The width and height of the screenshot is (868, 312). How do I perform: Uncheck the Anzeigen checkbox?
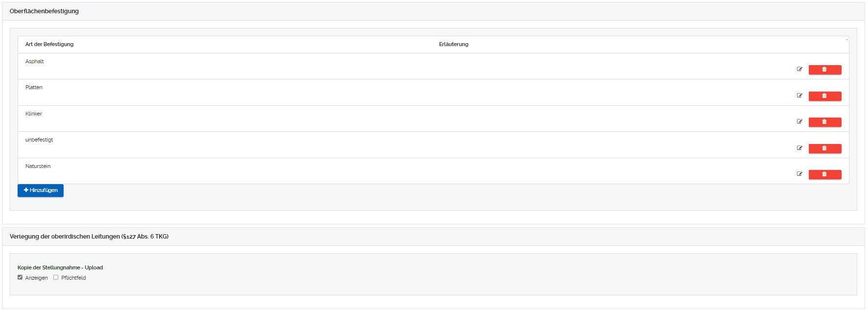point(20,277)
